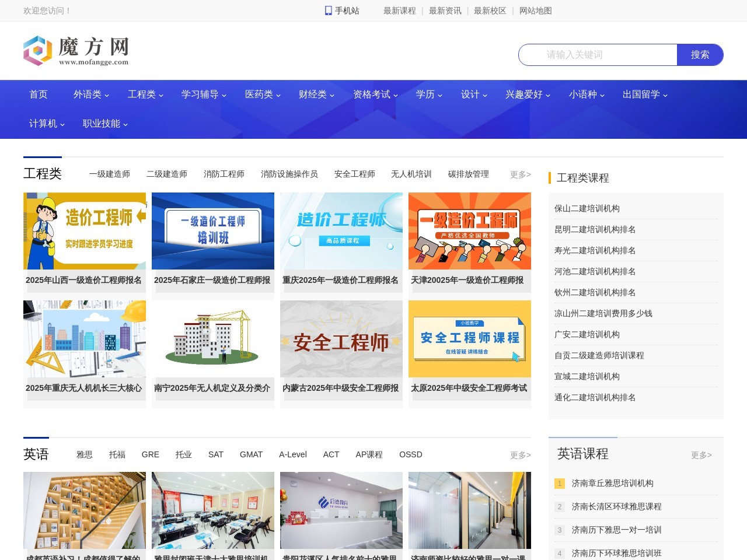Open 更多> link in 工程类 section
This screenshot has width=747, height=560.
tap(520, 174)
